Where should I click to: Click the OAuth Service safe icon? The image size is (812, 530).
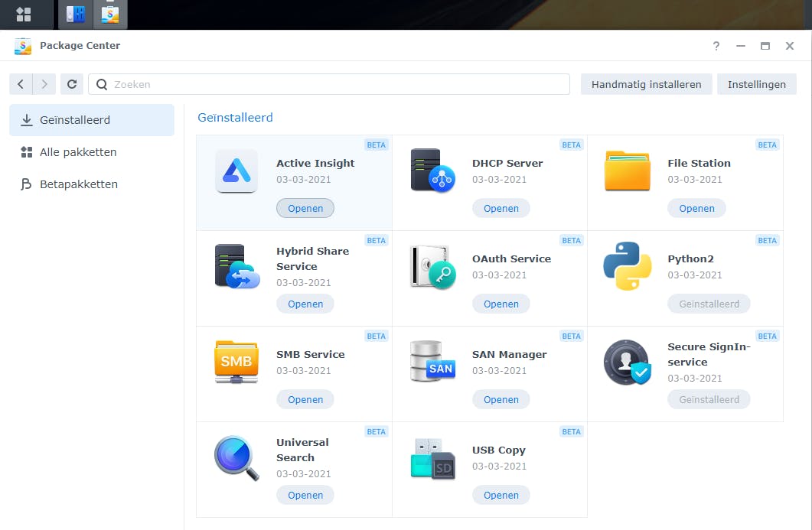click(433, 267)
